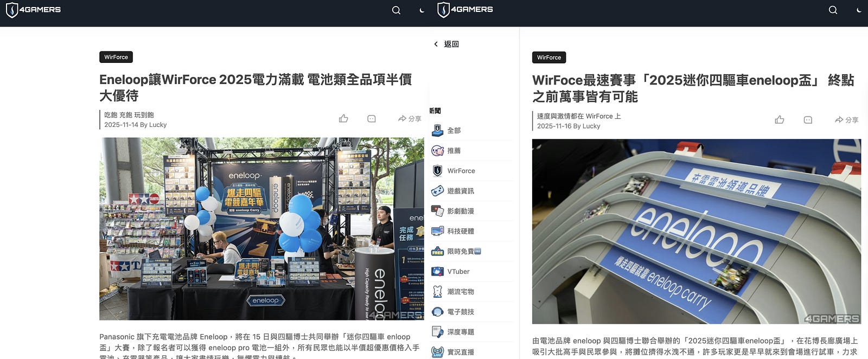Click the Eneloop讓WirForce 2025電力滿載 headline
The image size is (868, 359).
256,87
